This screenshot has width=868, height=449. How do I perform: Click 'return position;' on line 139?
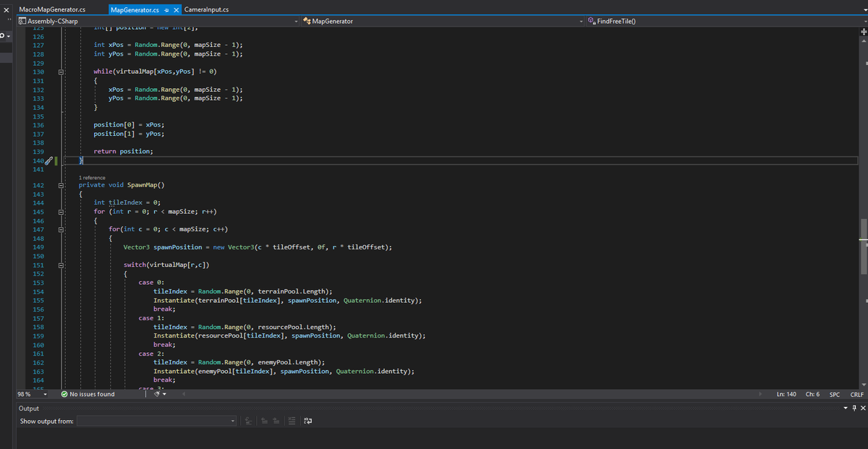[x=123, y=151]
